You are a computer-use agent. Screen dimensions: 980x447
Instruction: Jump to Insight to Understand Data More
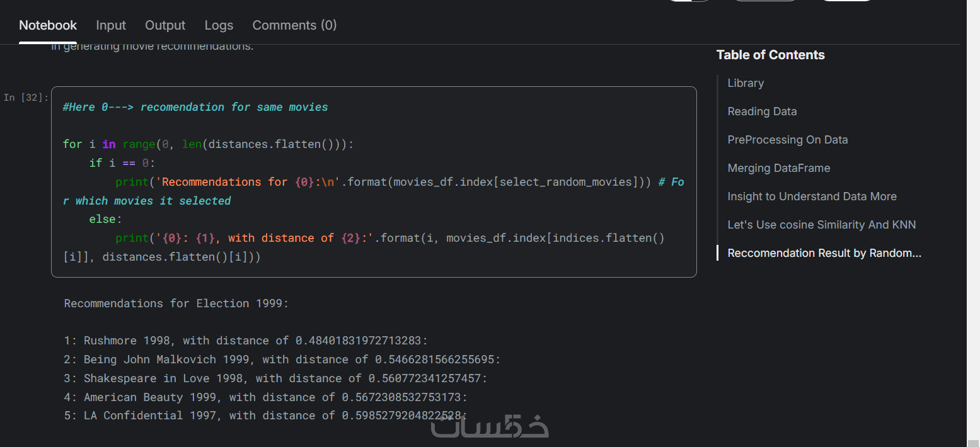(812, 196)
